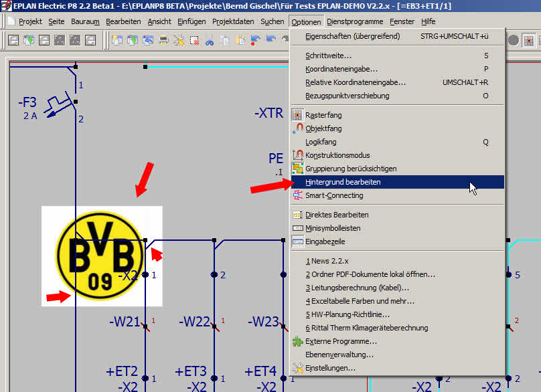Select the -W23 cable label
The width and height of the screenshot is (541, 392).
(263, 322)
